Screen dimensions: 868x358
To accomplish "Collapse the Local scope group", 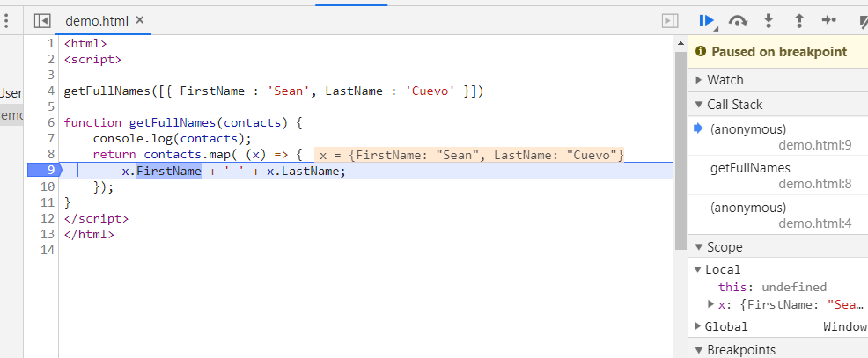I will pos(697,269).
